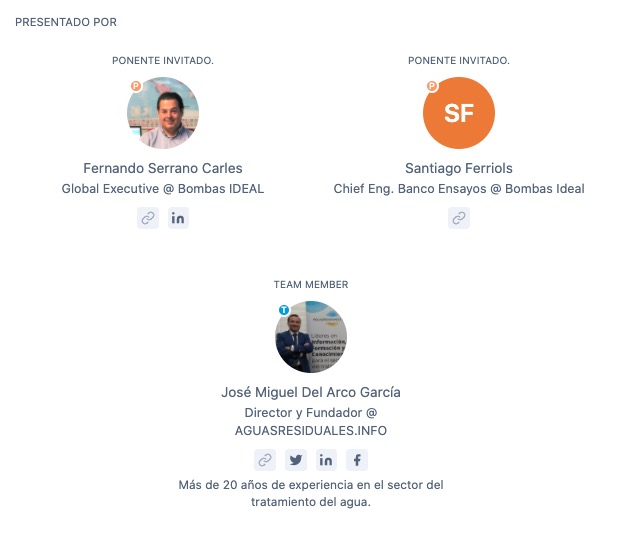The width and height of the screenshot is (618, 533).
Task: Click Global Executive @ Bombas IDEAL text
Action: (x=163, y=189)
